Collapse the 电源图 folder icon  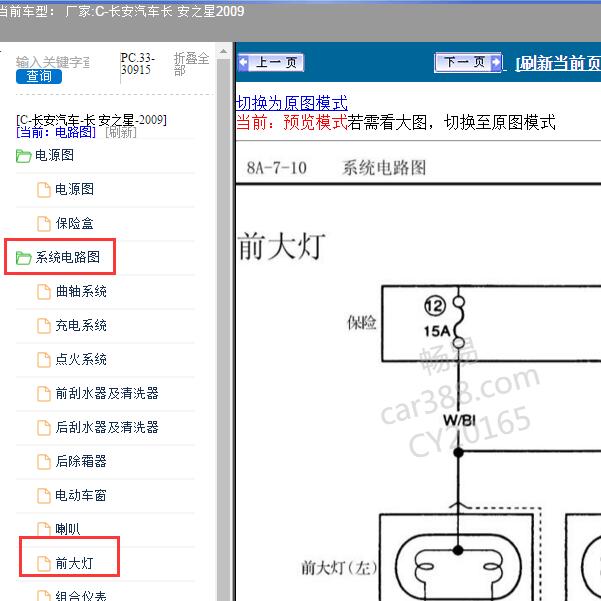[x=24, y=156]
